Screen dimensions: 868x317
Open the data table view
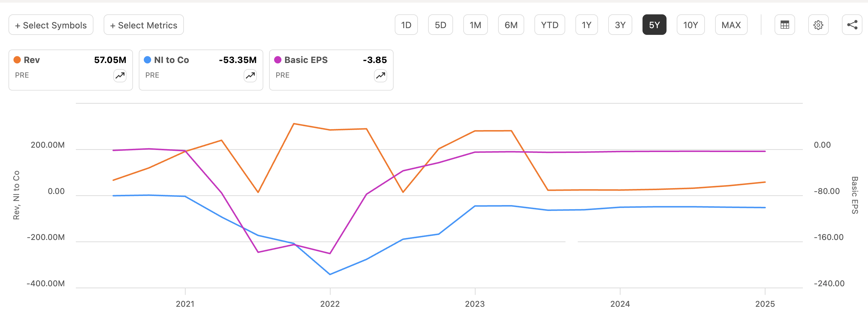[x=785, y=25]
